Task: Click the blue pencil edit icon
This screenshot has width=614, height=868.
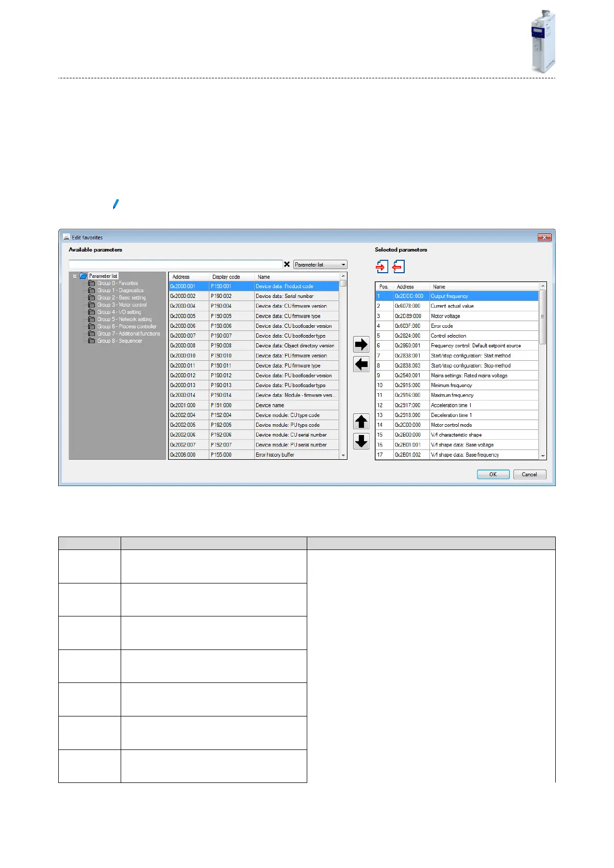Action: click(x=115, y=204)
